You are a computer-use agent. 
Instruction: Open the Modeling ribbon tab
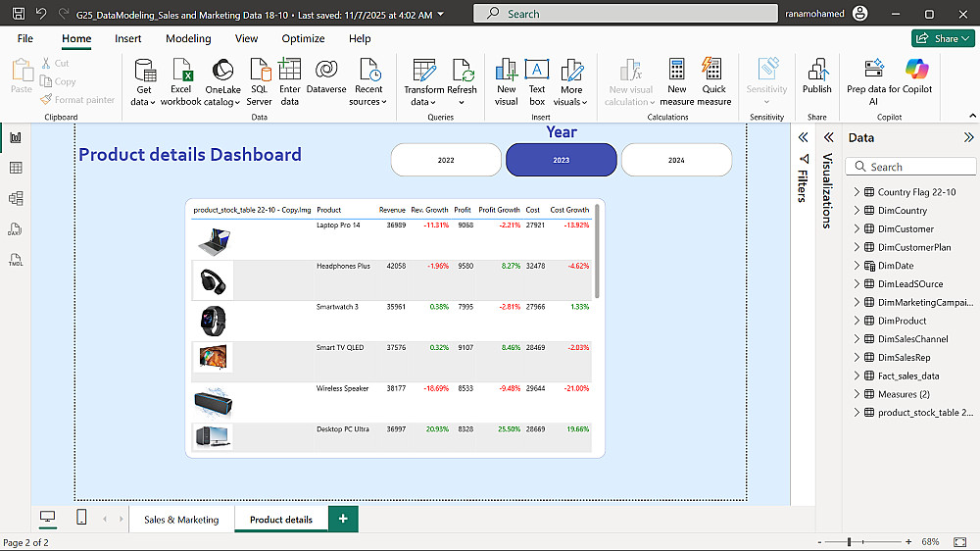(x=188, y=39)
